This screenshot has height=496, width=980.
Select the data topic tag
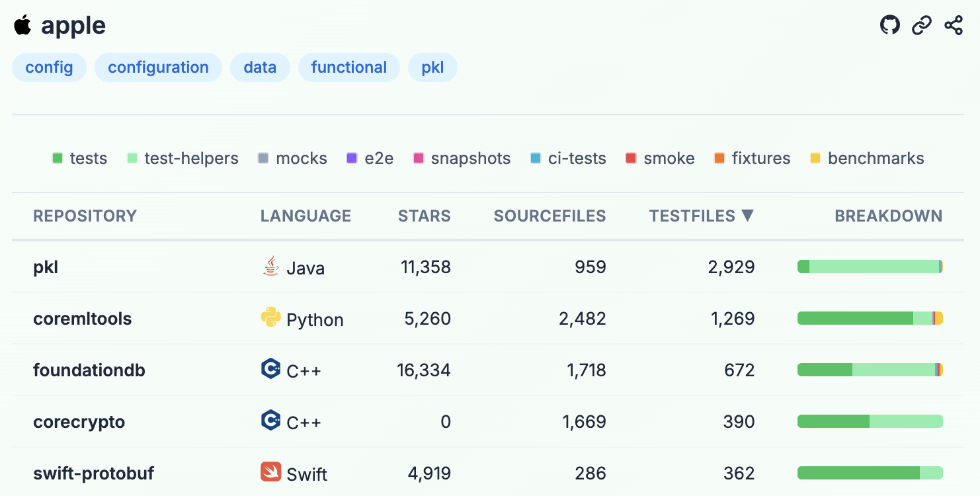click(260, 67)
